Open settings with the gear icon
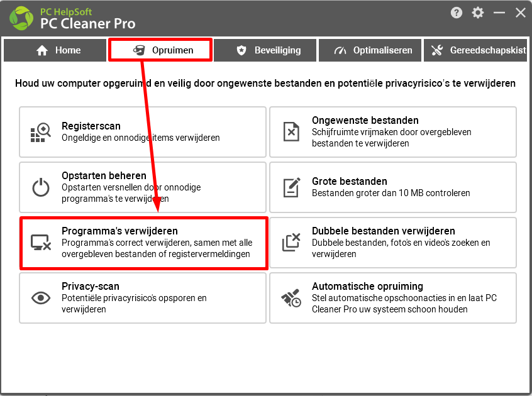 click(x=478, y=13)
